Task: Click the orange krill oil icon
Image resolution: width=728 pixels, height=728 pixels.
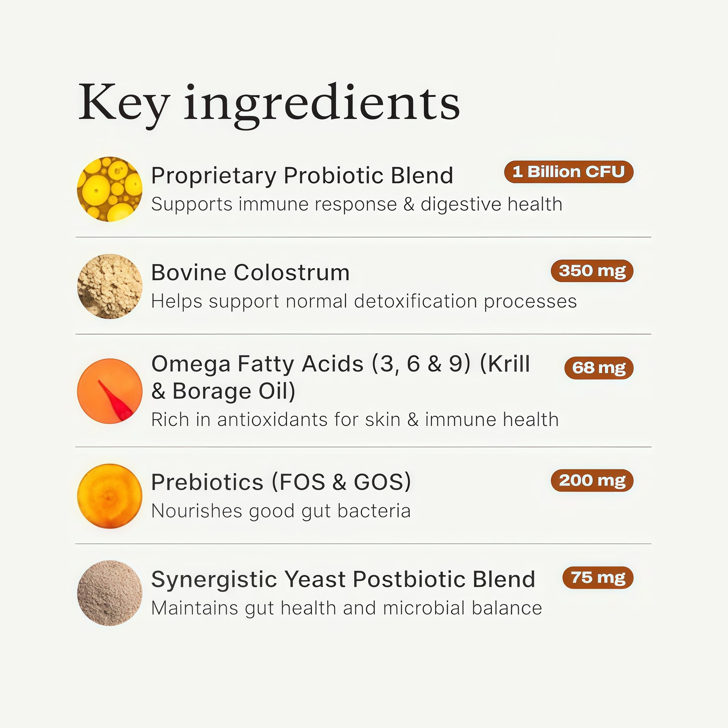Action: [x=110, y=391]
